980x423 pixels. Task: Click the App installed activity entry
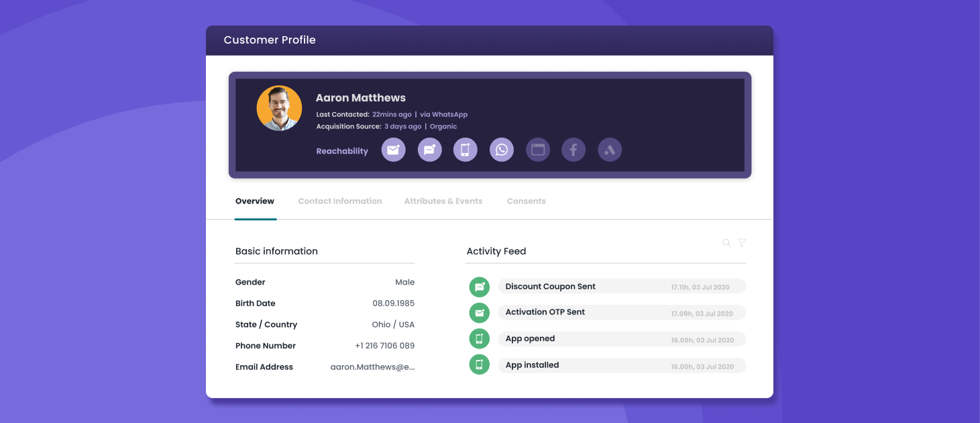621,366
